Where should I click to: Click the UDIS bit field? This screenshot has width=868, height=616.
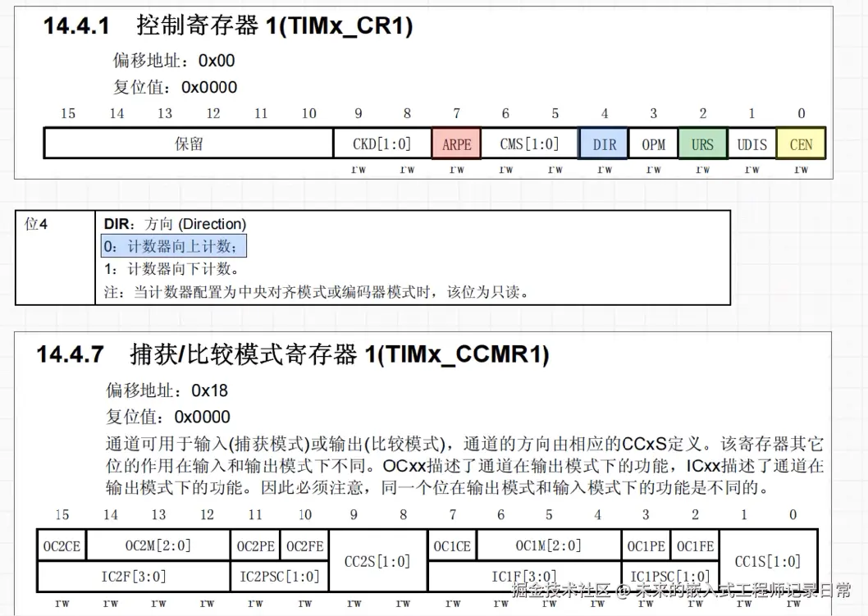752,144
